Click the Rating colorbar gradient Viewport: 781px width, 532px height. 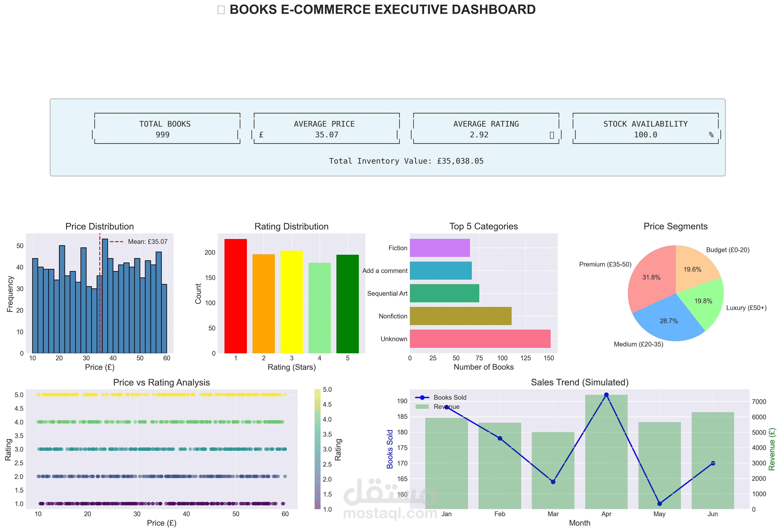tap(317, 449)
